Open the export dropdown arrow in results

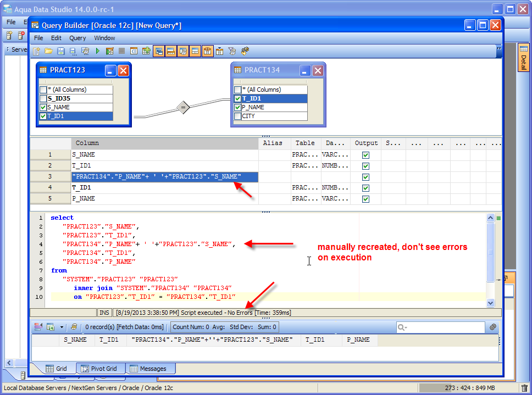tap(62, 327)
